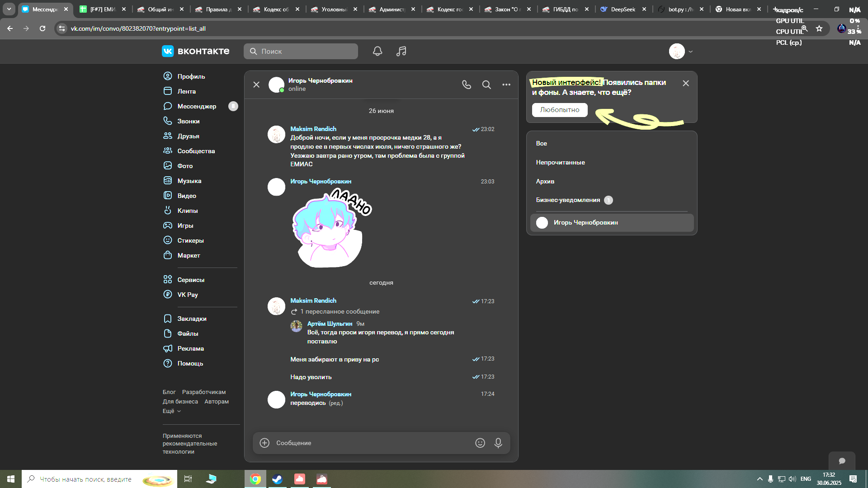
Task: Open Звонки section
Action: (x=189, y=121)
